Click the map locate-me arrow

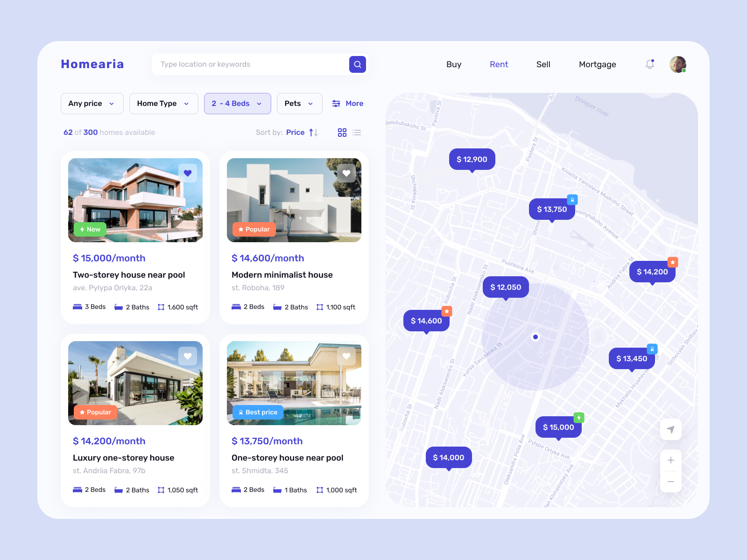coord(671,429)
